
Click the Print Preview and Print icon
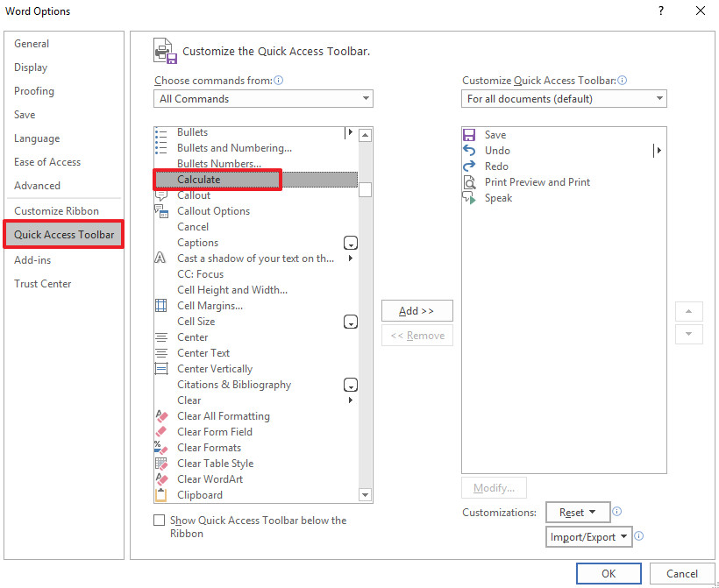click(x=470, y=182)
